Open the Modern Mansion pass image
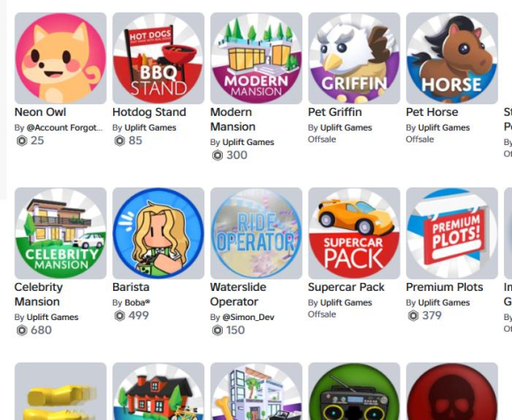512x420 pixels. 256,58
